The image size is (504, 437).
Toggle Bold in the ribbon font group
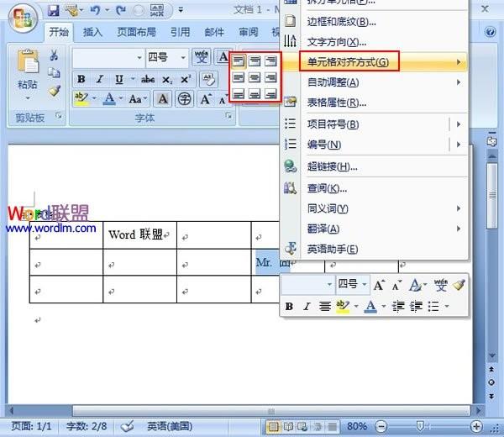point(81,79)
